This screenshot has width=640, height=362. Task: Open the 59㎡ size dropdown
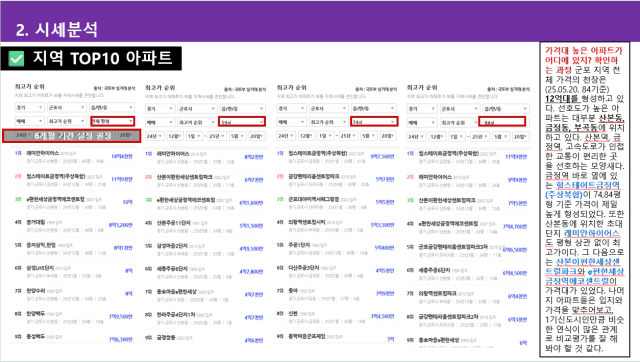click(x=242, y=122)
